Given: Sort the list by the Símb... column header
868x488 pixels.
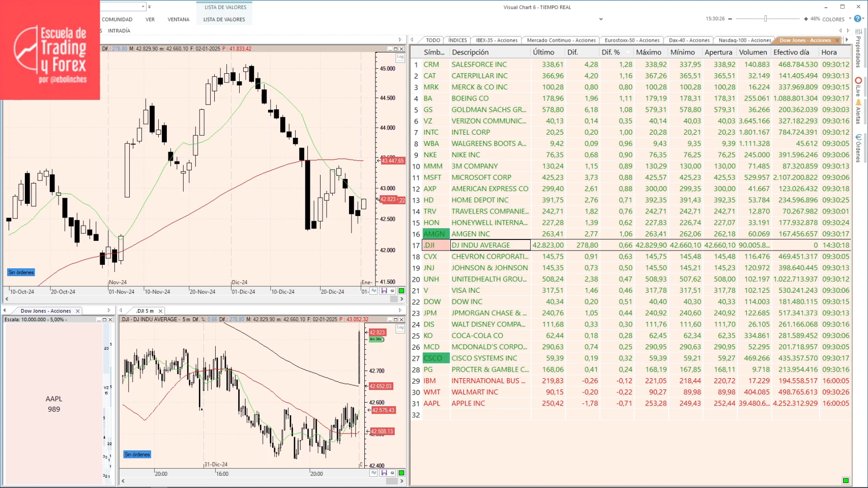Looking at the screenshot, I should coord(434,52).
